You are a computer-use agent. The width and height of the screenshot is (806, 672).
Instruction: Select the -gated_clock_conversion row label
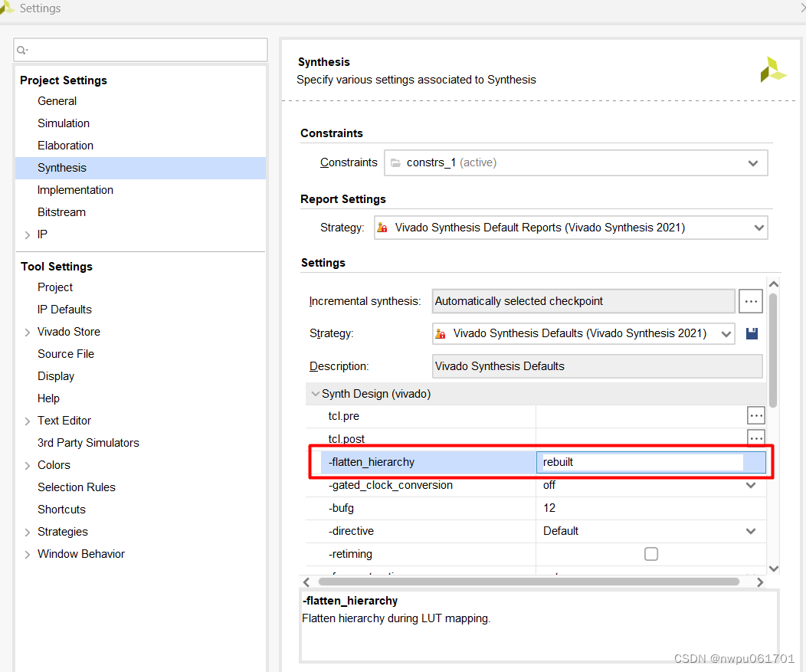click(390, 485)
